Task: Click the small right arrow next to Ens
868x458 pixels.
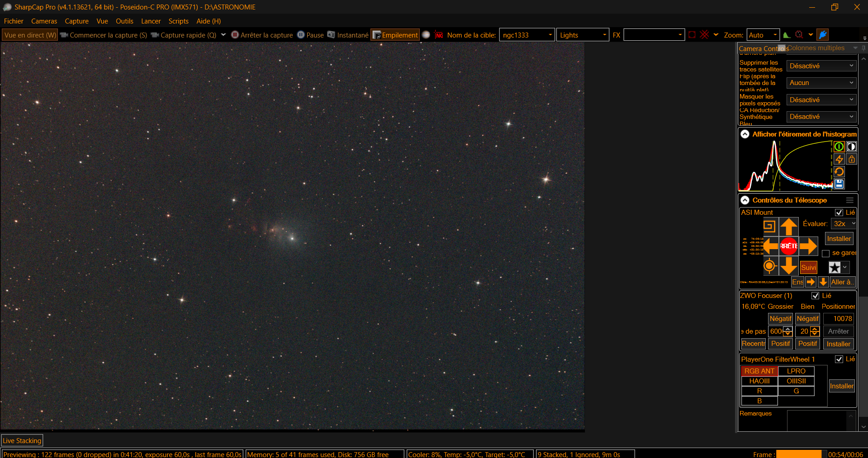Action: [x=811, y=282]
